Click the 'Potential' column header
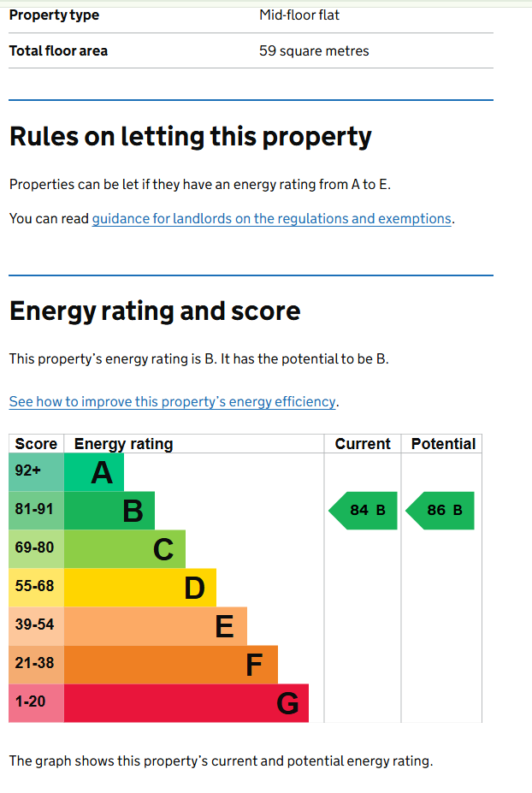This screenshot has width=532, height=793. coord(443,444)
